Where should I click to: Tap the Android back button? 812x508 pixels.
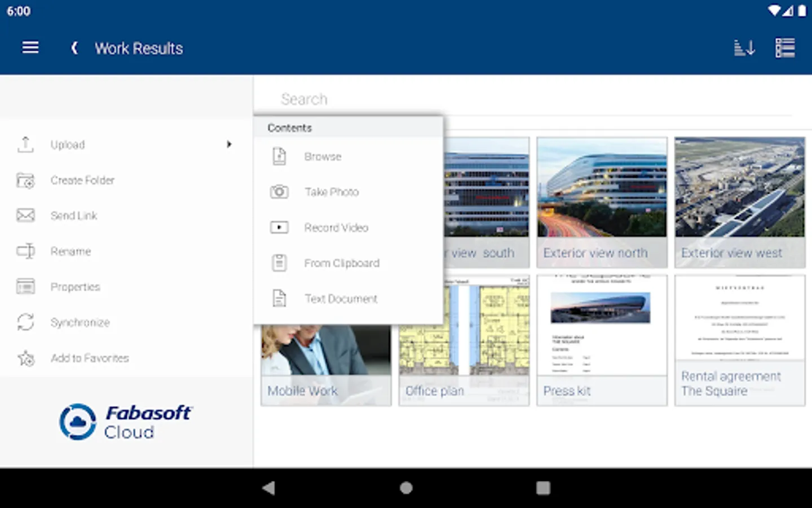tap(268, 488)
